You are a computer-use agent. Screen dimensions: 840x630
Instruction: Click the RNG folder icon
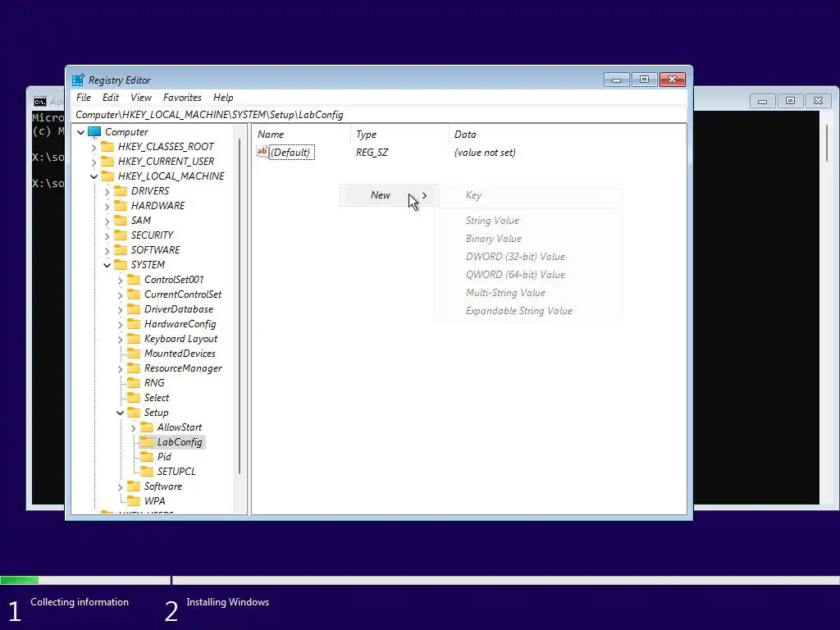click(134, 382)
